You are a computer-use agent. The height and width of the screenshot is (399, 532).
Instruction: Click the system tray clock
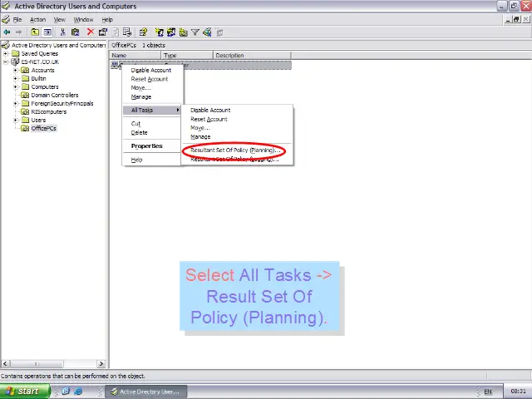518,392
